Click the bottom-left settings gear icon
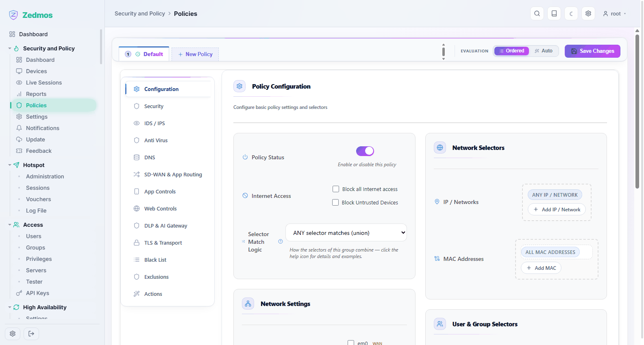Screen dimensions: 644x345 coord(13,334)
